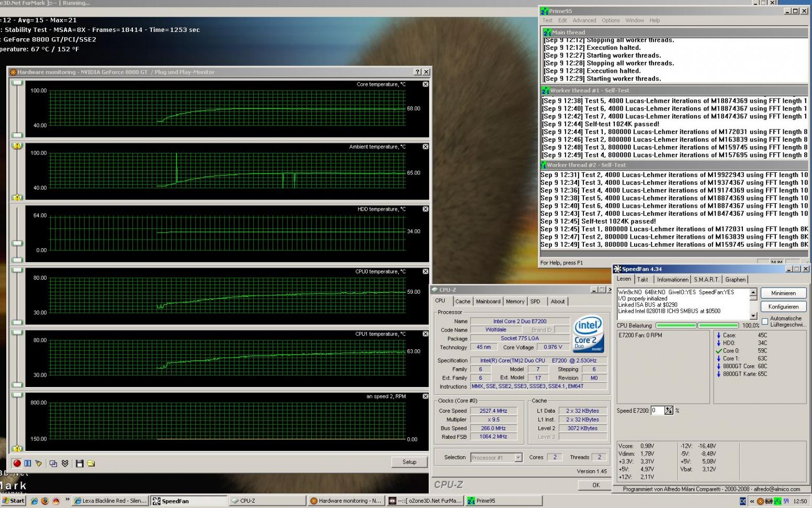Switch to Graphen tab in SpeedFan
Screen dimensions: 812x508
pos(735,280)
